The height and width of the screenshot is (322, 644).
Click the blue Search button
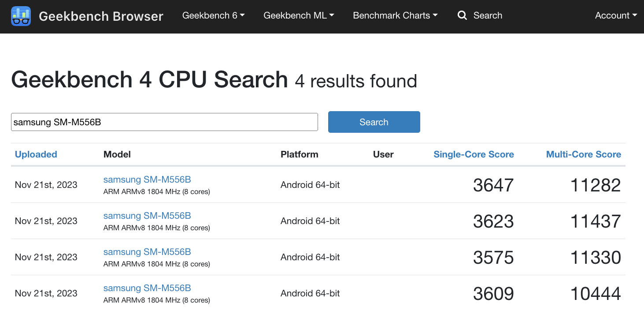(x=374, y=122)
